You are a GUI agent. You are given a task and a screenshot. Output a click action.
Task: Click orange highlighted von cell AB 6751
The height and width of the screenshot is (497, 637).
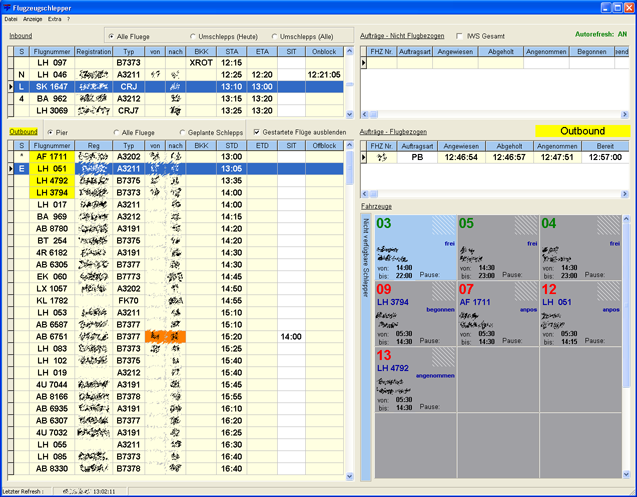pyautogui.click(x=155, y=336)
